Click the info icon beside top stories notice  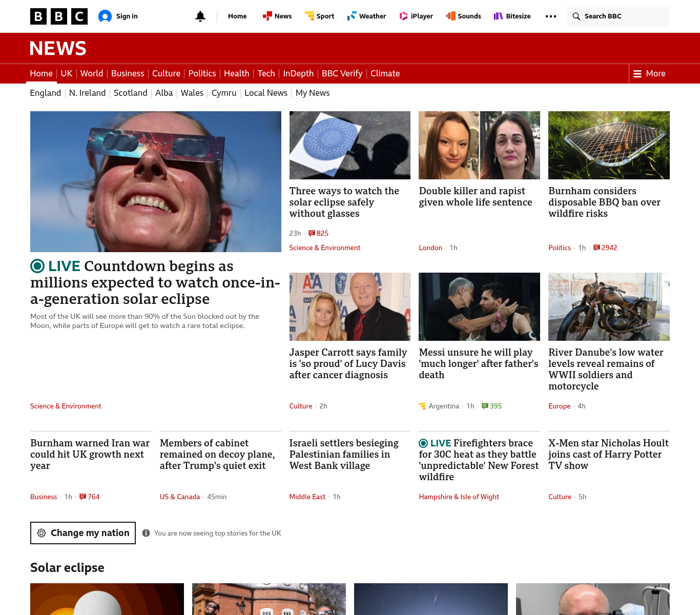pyautogui.click(x=146, y=533)
